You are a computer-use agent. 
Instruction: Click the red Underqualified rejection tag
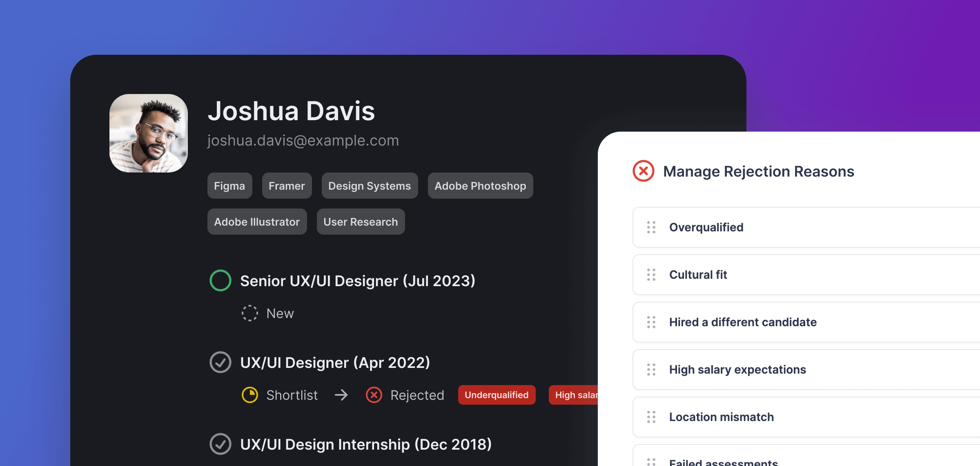[x=497, y=395]
